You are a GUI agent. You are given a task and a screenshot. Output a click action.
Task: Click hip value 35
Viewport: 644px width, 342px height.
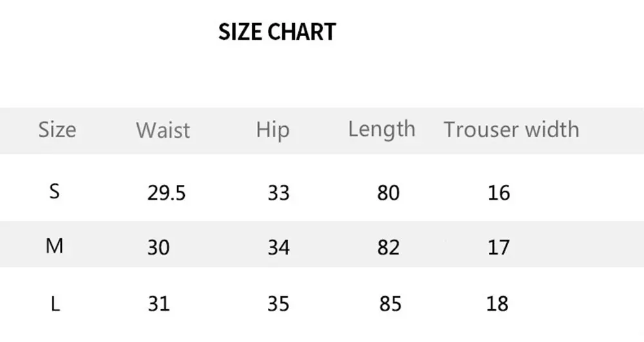[x=278, y=304]
